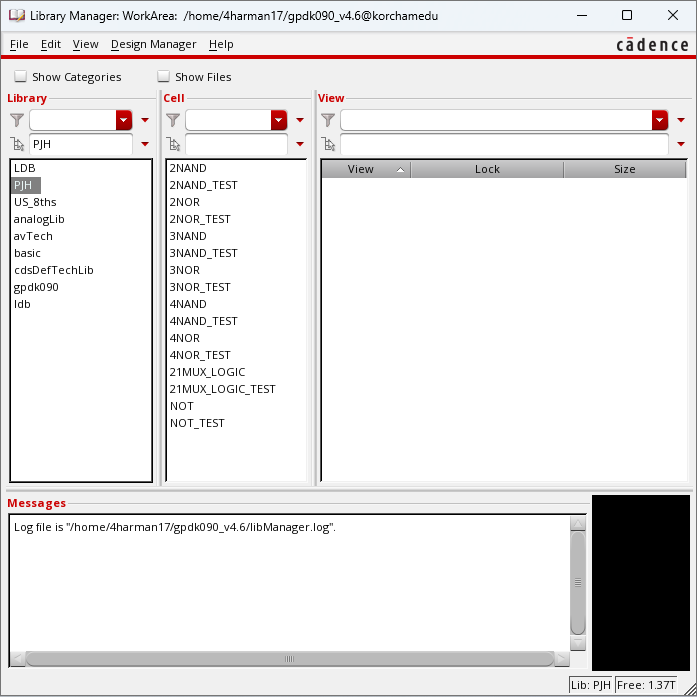Image resolution: width=697 pixels, height=697 pixels.
Task: Expand Cell filter options red arrow
Action: [300, 120]
